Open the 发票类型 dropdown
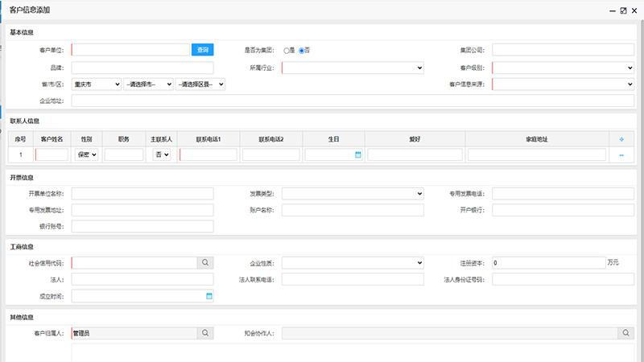The width and height of the screenshot is (644, 362). pos(353,194)
